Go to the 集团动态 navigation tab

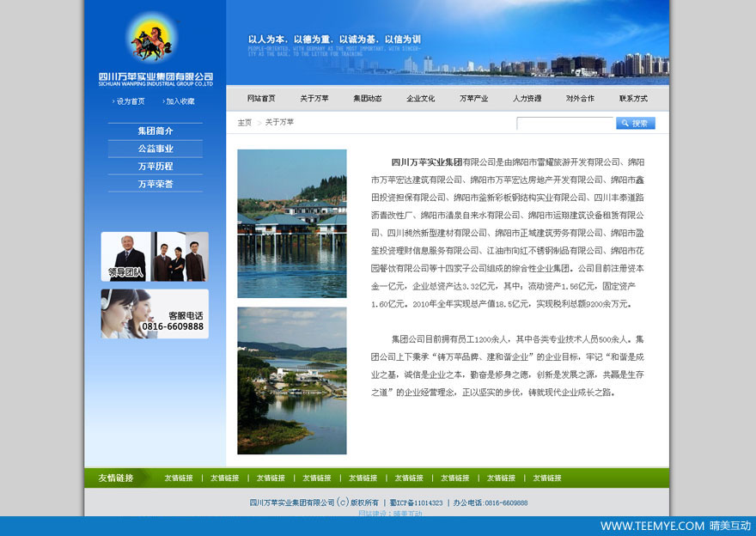368,99
